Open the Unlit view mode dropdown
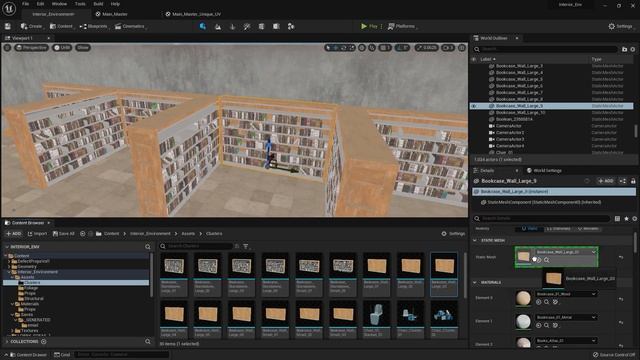 tap(62, 48)
